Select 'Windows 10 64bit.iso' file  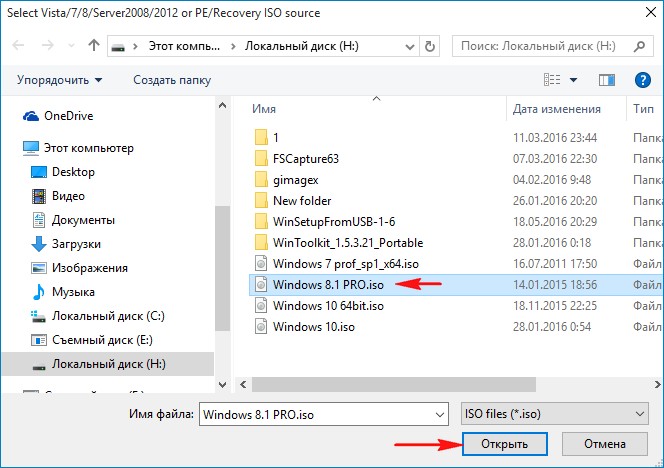pos(328,306)
